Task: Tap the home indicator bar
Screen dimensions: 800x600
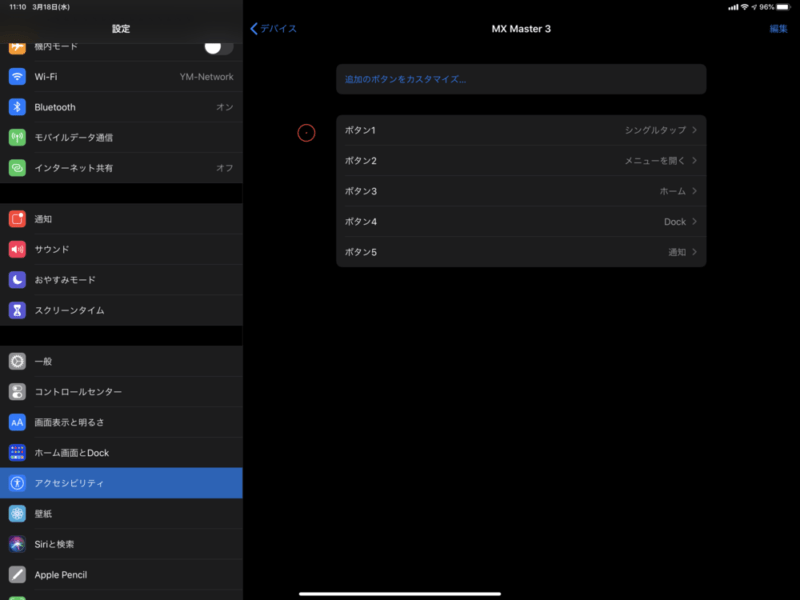Action: point(400,594)
